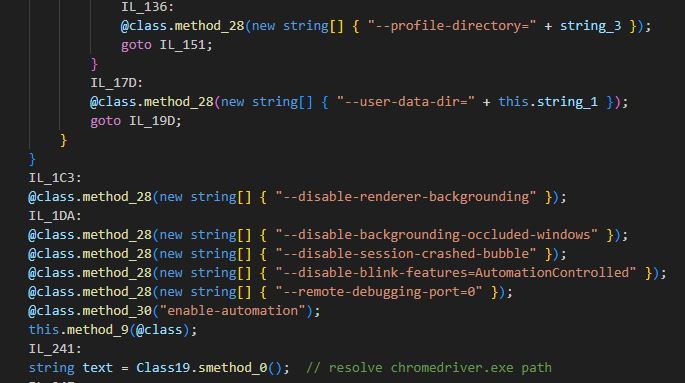Click the yellow closing brace below goto IL_19D
685x383 pixels.
(63, 140)
